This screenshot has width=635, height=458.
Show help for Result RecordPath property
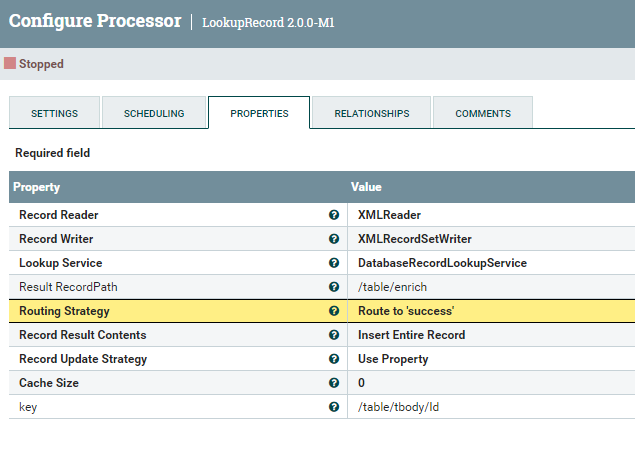(x=334, y=287)
